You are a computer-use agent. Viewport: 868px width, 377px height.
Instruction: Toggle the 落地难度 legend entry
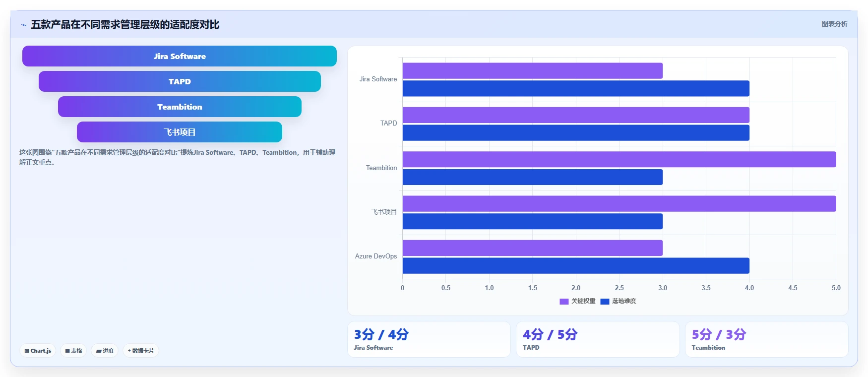(x=618, y=301)
